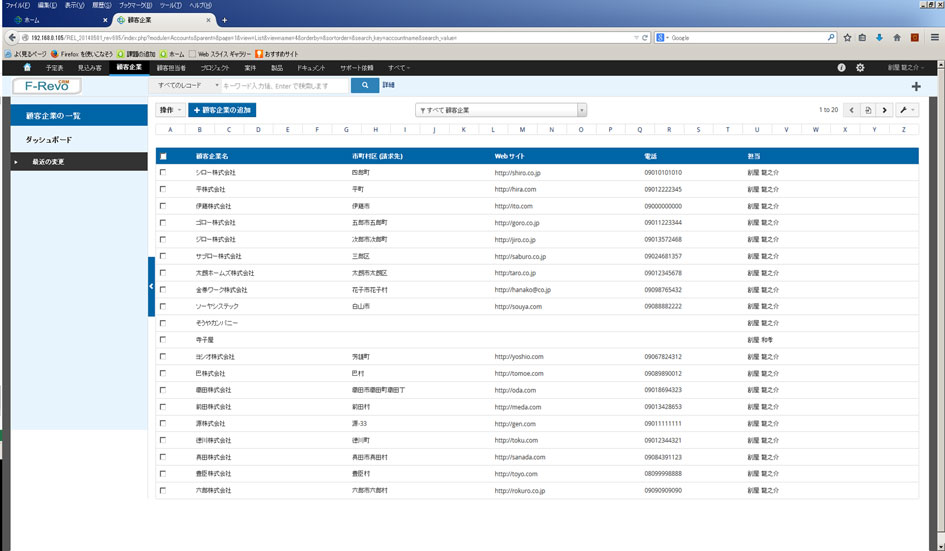
Task: Open the 顧客担当者 module tab
Action: click(x=171, y=68)
